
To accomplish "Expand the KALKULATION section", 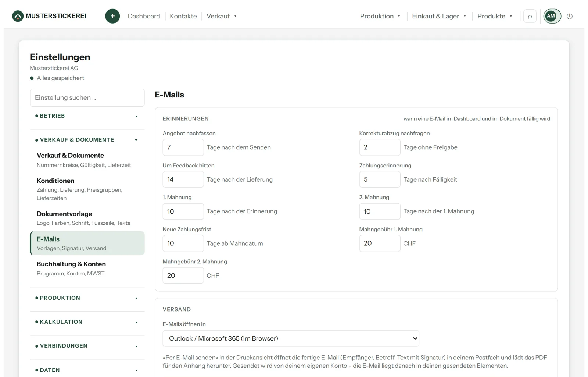I will 87,322.
